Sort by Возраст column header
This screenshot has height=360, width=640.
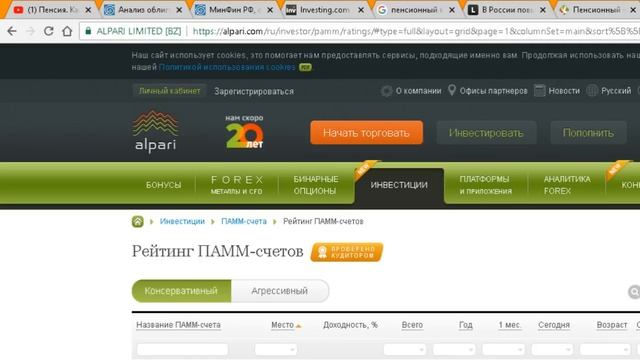[x=612, y=325]
